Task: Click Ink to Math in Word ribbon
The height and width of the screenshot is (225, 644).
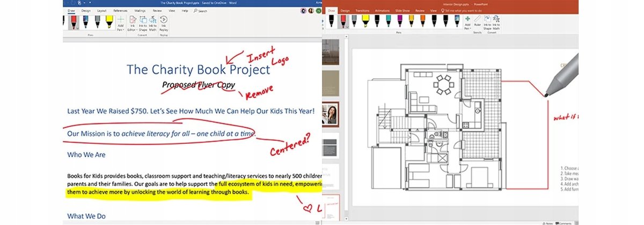Action: click(x=153, y=23)
